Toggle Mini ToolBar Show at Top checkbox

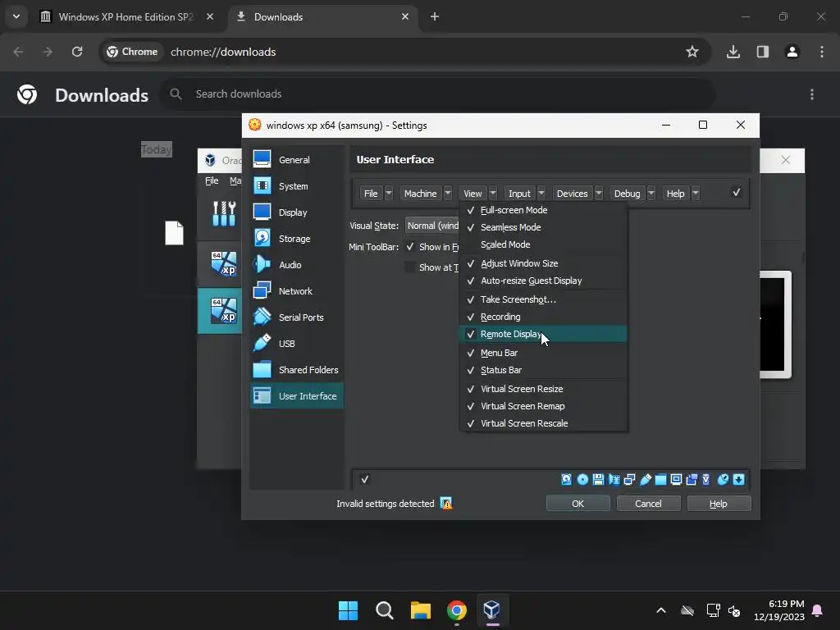click(410, 267)
